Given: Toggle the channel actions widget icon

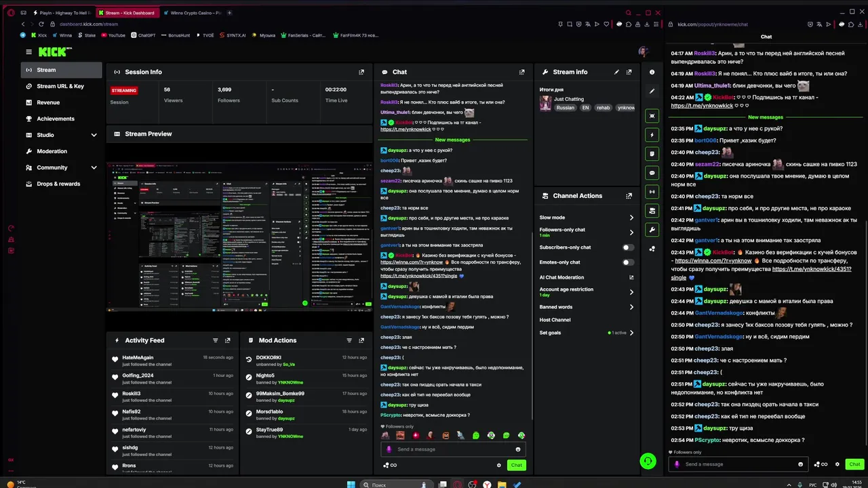Looking at the screenshot, I should (x=652, y=211).
